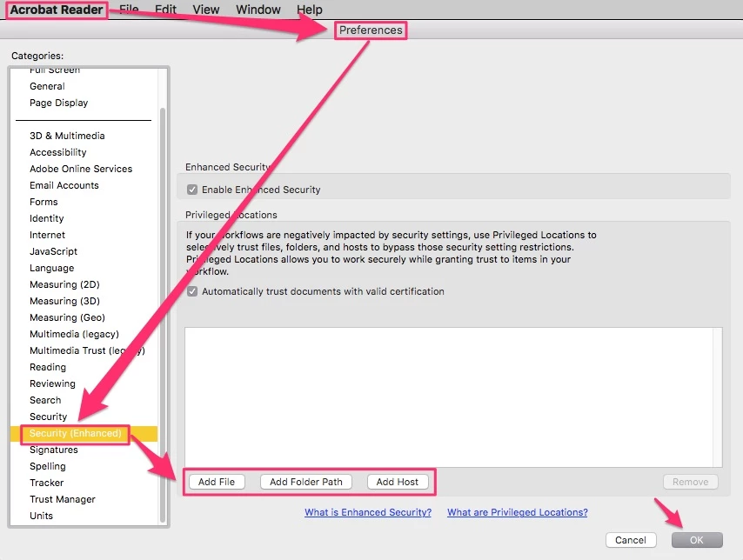
Task: Choose the Reading category
Action: coord(48,367)
